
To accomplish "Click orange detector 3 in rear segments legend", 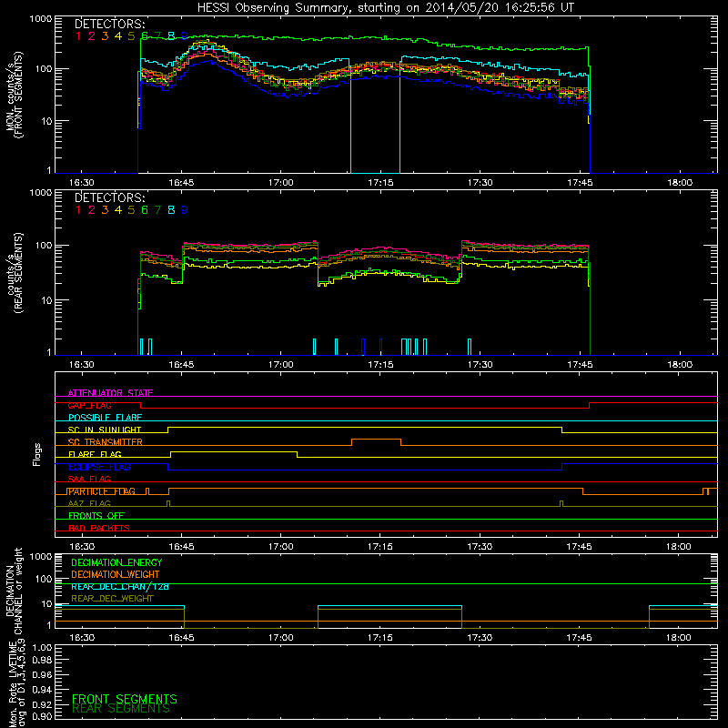I will pos(105,210).
